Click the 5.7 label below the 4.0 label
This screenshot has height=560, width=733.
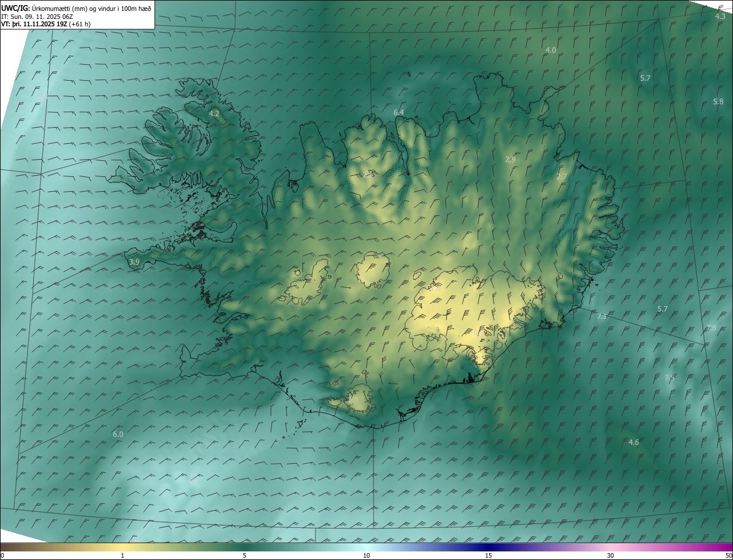click(645, 78)
